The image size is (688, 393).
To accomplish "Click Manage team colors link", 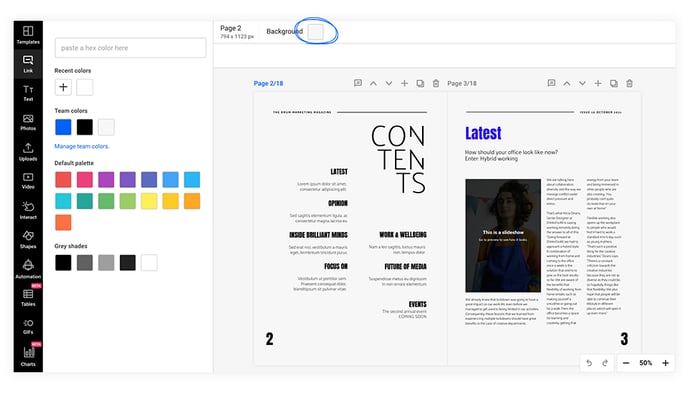I will coord(82,146).
